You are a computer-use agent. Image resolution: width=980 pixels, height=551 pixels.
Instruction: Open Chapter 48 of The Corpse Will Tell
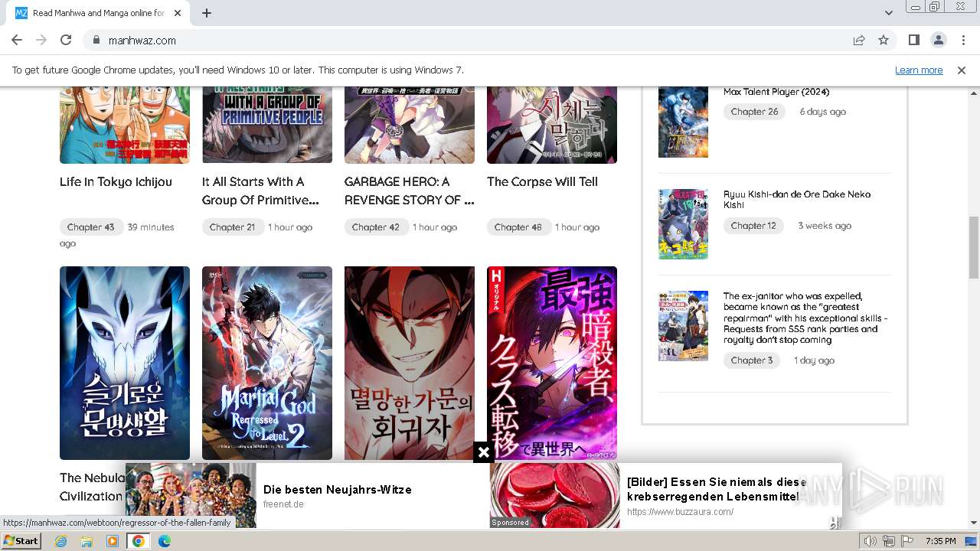tap(518, 227)
